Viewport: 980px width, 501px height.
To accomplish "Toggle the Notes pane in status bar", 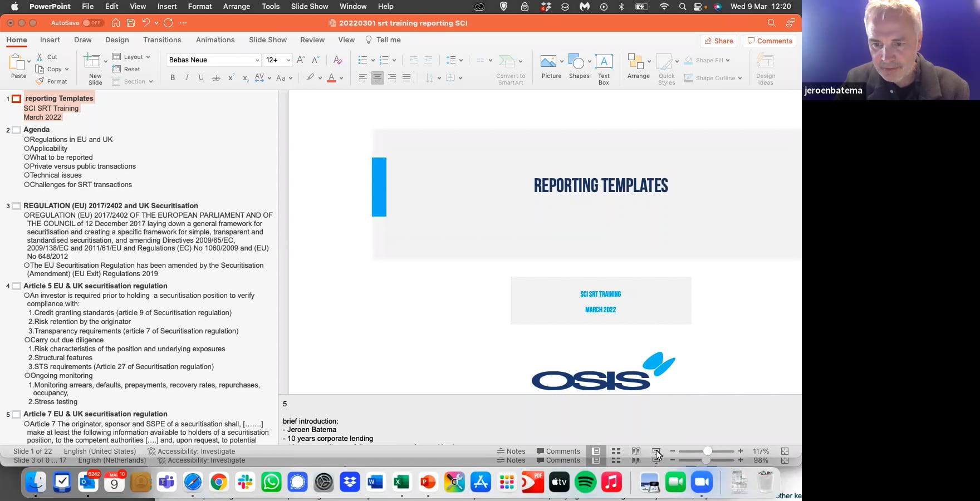I will (511, 451).
